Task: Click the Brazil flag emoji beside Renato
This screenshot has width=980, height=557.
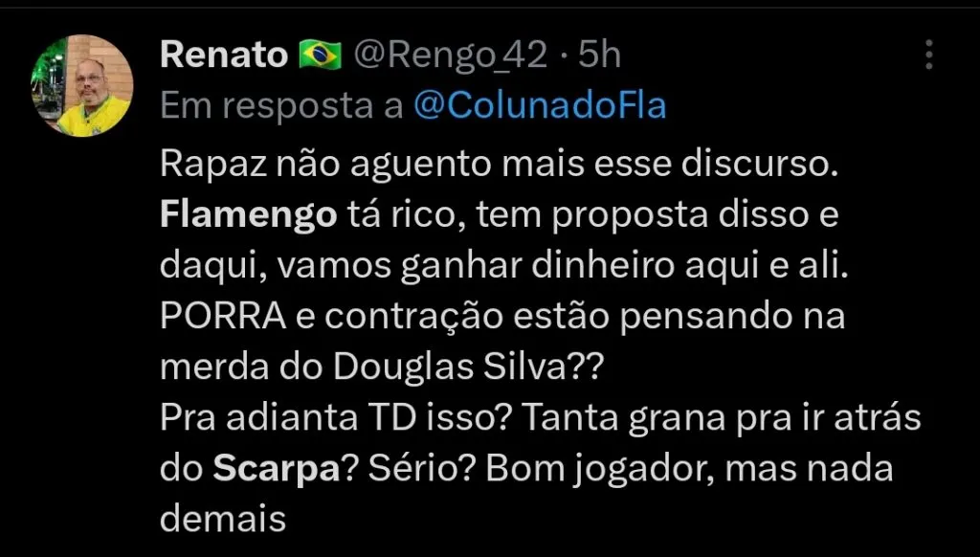Action: (321, 56)
